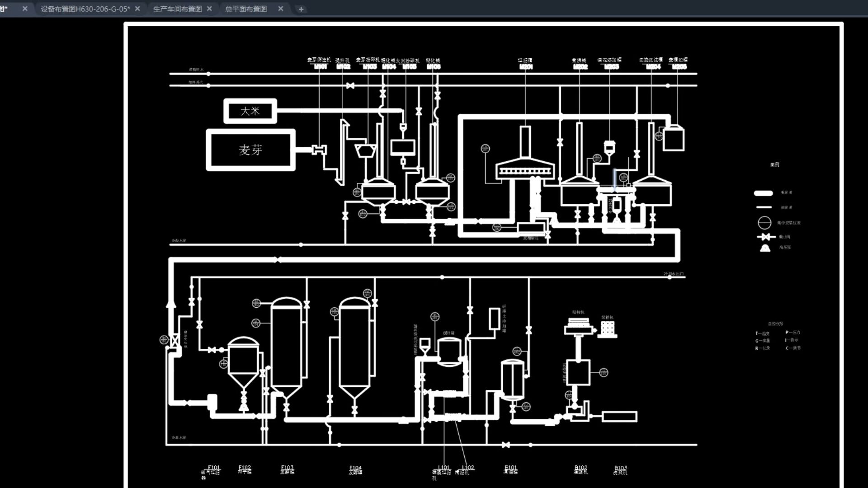
Task: Select the 图例 legend heading
Action: [775, 164]
